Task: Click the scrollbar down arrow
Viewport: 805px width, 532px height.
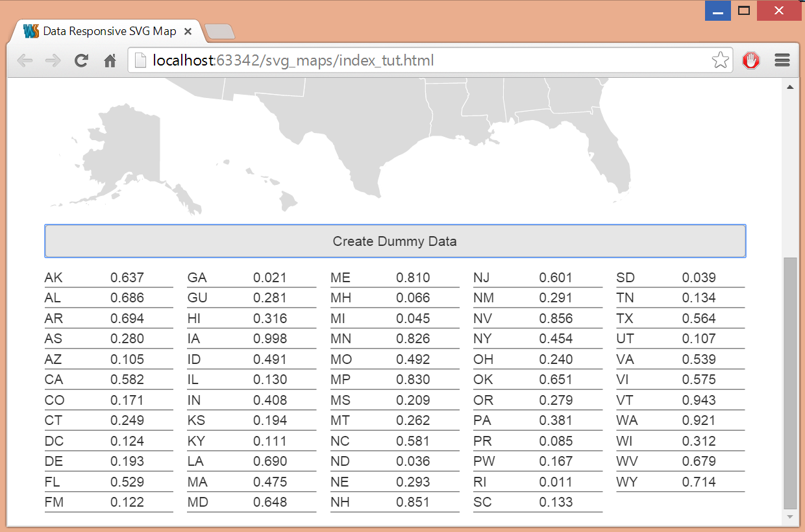Action: (x=790, y=517)
